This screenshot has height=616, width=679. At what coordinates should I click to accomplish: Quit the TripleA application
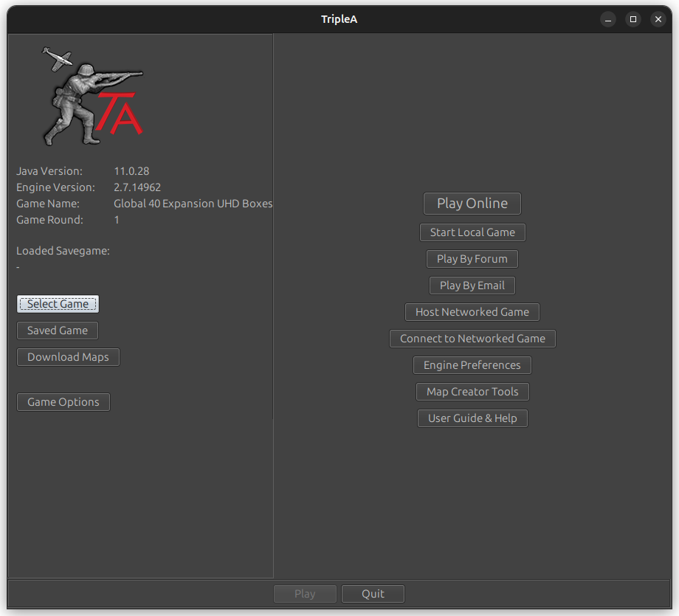373,593
